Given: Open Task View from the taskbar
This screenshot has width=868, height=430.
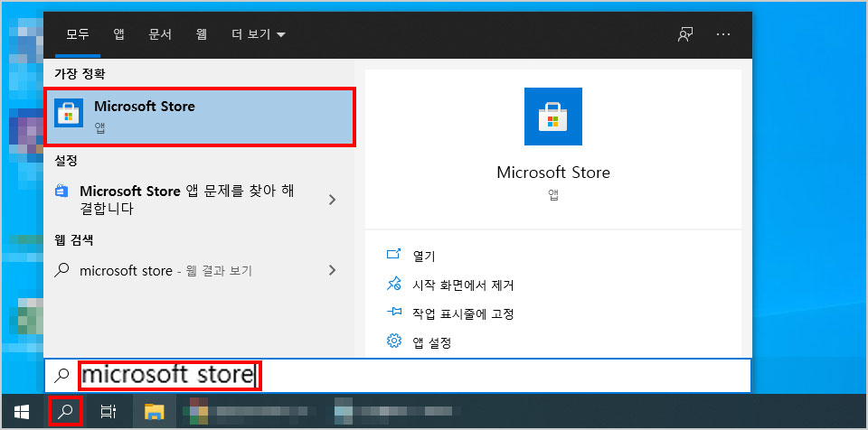Looking at the screenshot, I should click(108, 411).
